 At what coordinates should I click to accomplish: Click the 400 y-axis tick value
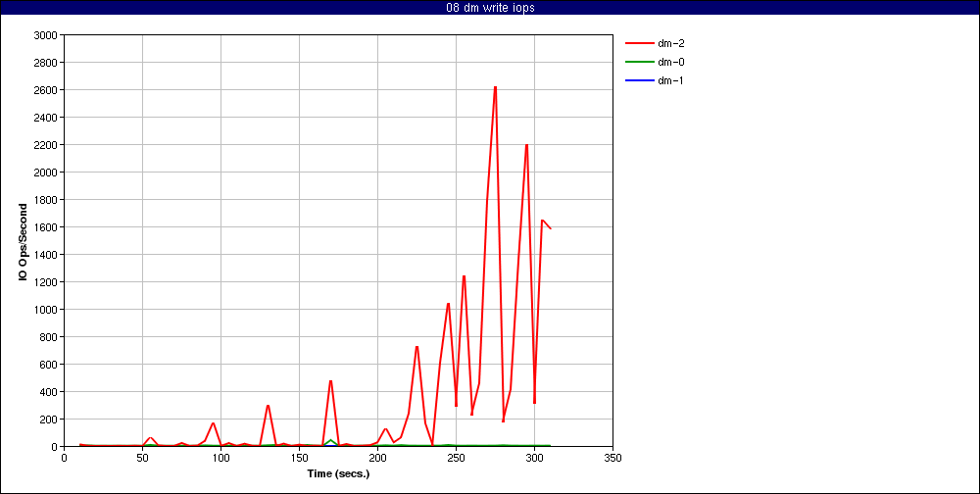pos(49,391)
